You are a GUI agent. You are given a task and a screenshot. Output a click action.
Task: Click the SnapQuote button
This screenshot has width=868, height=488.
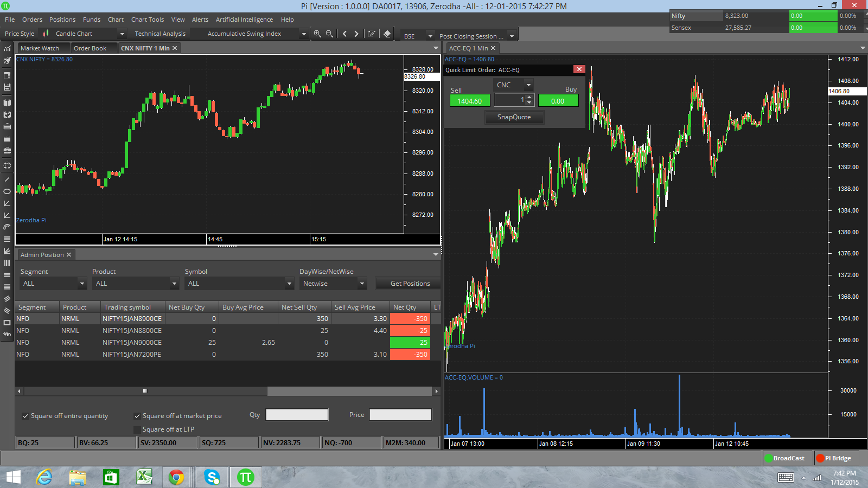[514, 117]
